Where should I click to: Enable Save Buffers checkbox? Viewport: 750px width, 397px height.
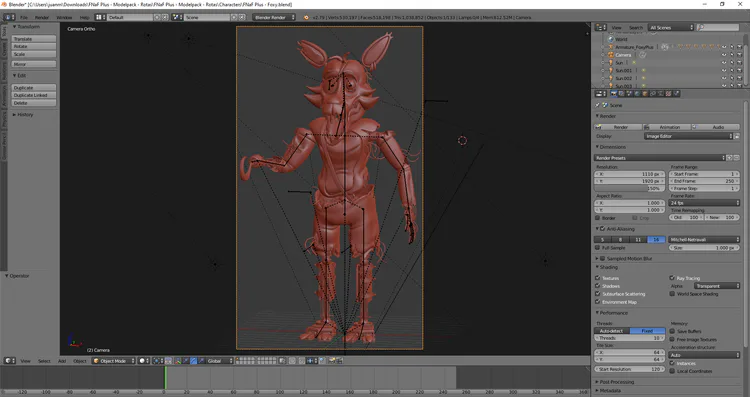[x=672, y=331]
